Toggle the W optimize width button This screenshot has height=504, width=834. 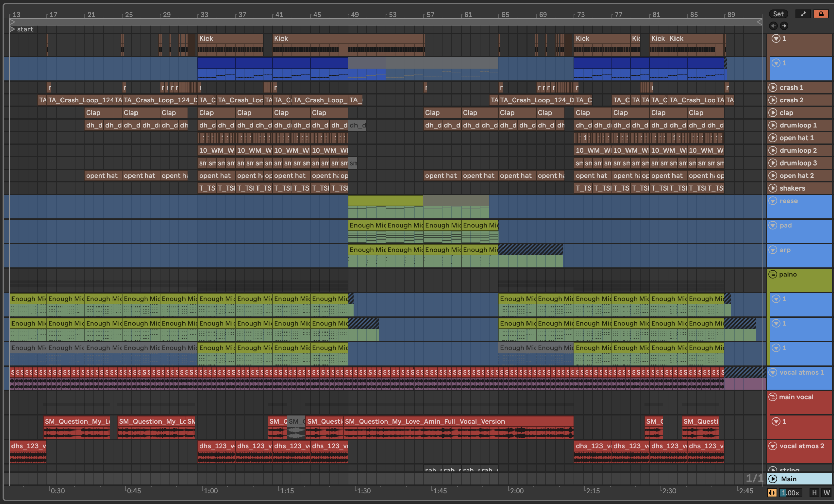[827, 493]
